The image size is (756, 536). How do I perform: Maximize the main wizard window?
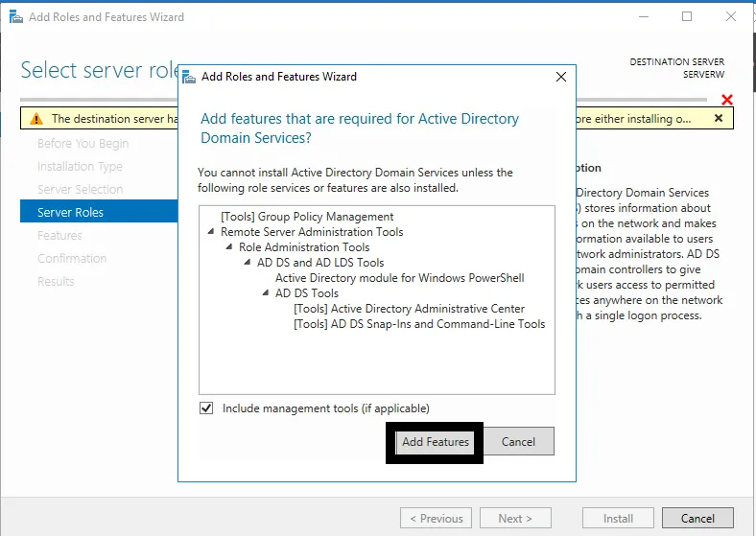point(687,16)
